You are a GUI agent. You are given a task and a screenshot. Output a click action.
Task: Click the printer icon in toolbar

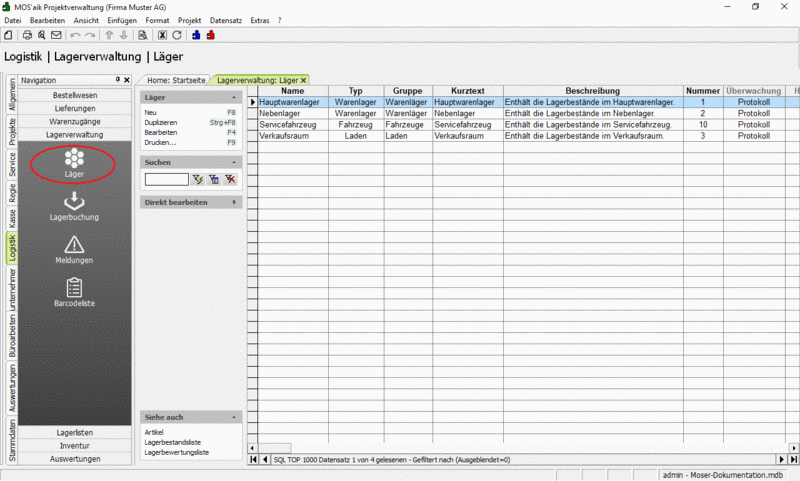point(27,35)
